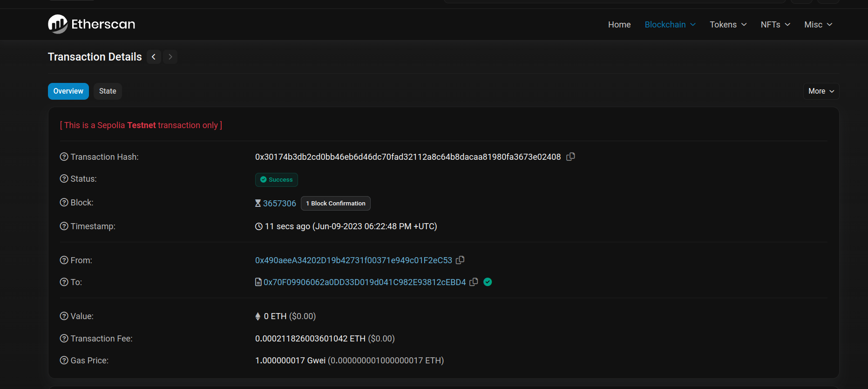Image resolution: width=868 pixels, height=389 pixels.
Task: Click the 0 ETH value text
Action: click(x=275, y=316)
